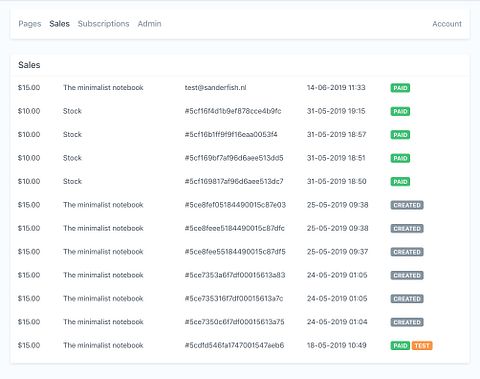The width and height of the screenshot is (480, 379).
Task: Click CREATED badge of 24-05-2019 01:04 sale
Action: tap(407, 322)
